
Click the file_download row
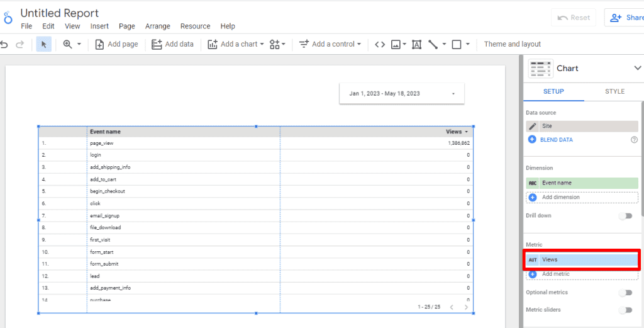coord(255,228)
